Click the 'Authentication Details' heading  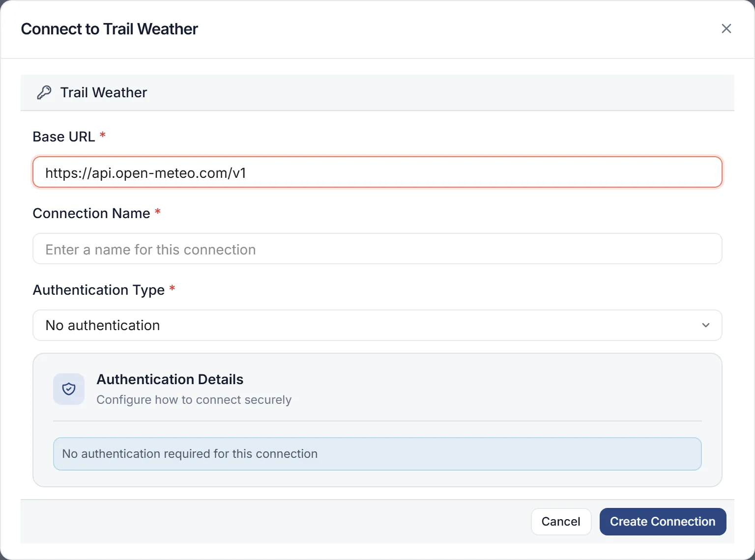click(x=170, y=379)
